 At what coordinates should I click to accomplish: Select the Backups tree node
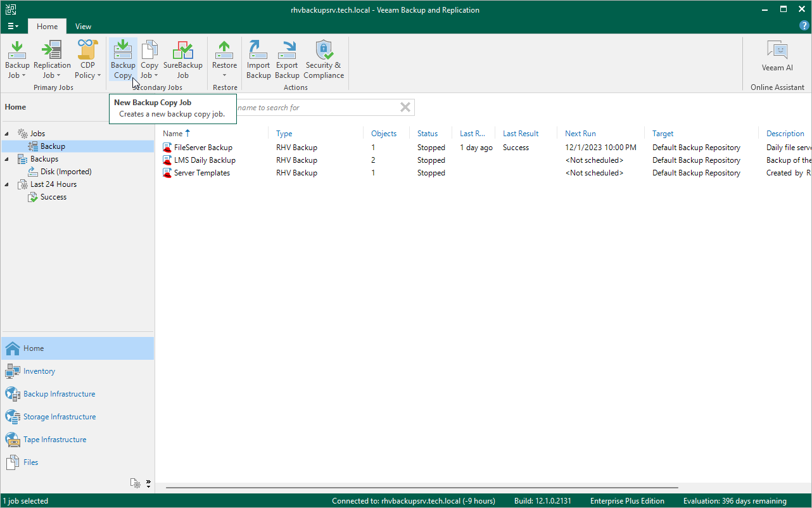tap(44, 159)
